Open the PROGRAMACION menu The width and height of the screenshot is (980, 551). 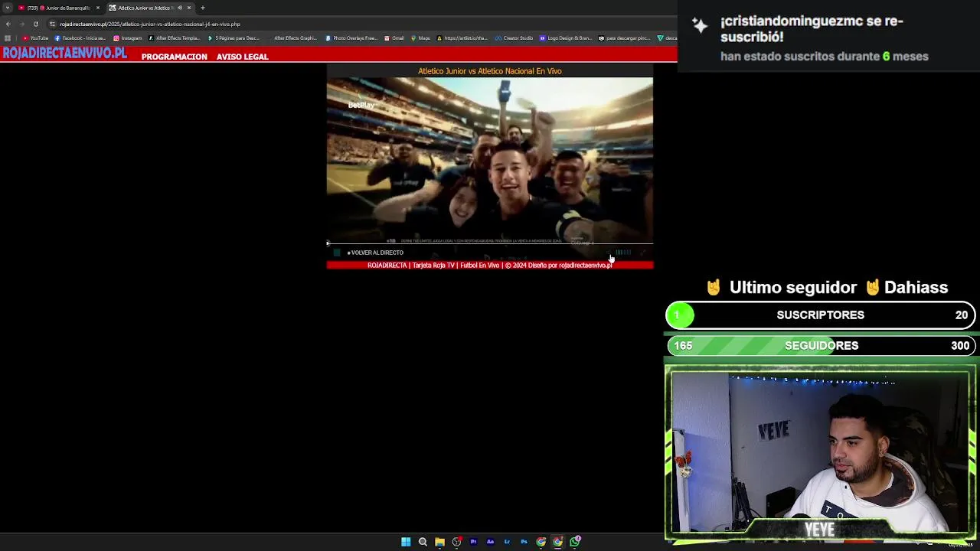click(x=174, y=57)
